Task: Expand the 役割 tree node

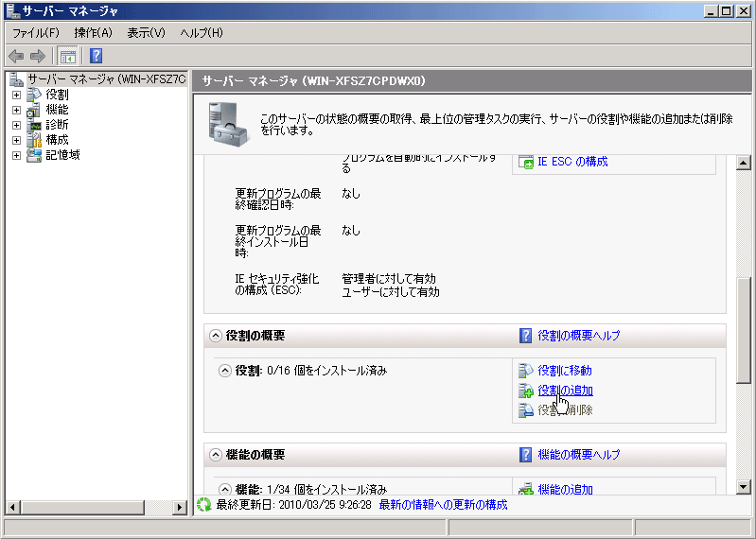Action: [x=16, y=95]
